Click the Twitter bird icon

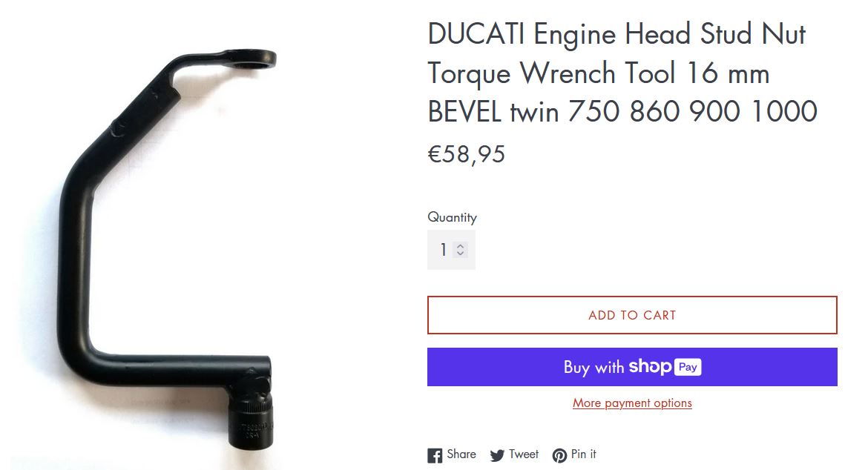click(x=497, y=455)
